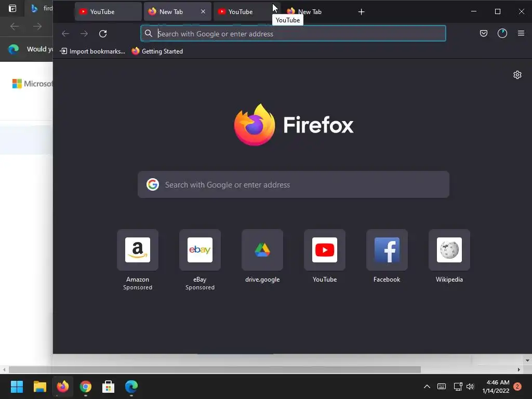The image size is (532, 399).
Task: Focus the Firefox address bar field
Action: pos(293,34)
